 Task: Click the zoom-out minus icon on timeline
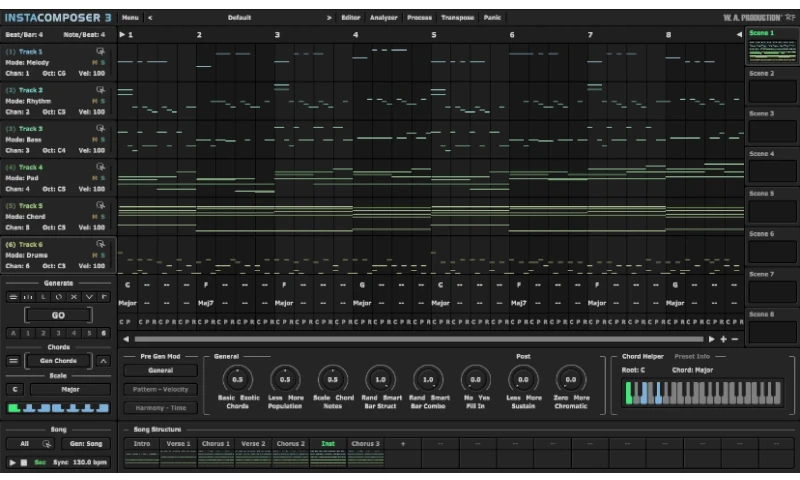(x=735, y=339)
